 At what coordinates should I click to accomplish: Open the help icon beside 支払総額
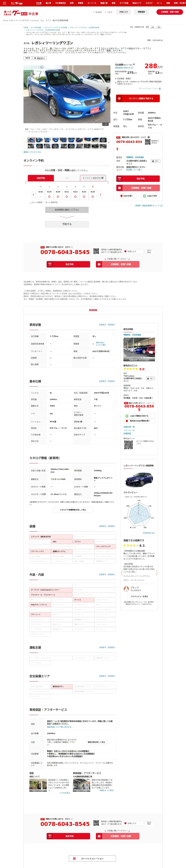point(134,64)
